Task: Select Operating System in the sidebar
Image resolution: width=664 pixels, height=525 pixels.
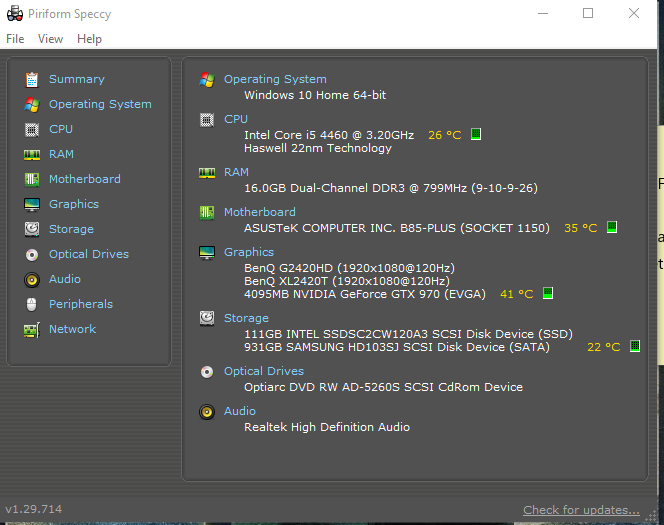Action: pos(100,104)
